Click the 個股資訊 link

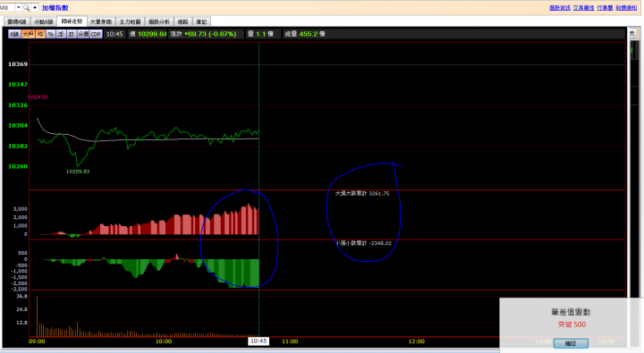point(560,8)
